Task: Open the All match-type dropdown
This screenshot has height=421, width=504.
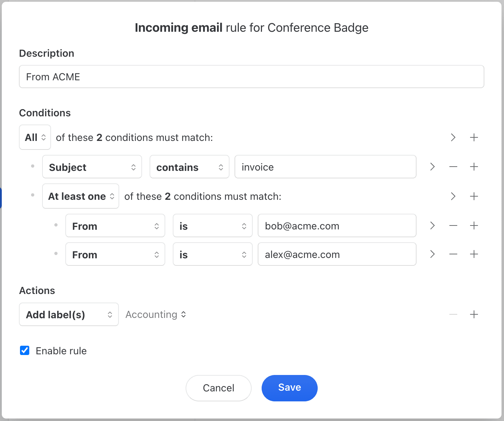Action: point(35,137)
